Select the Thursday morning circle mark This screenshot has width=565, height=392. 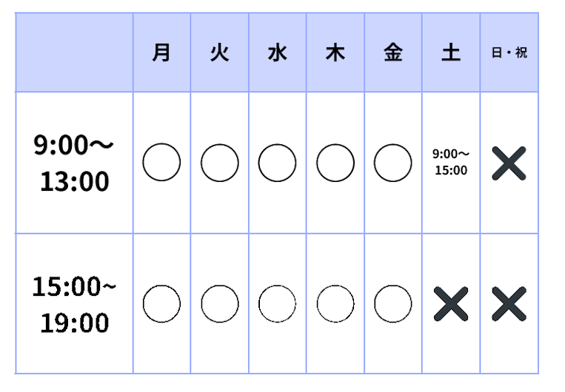[335, 163]
